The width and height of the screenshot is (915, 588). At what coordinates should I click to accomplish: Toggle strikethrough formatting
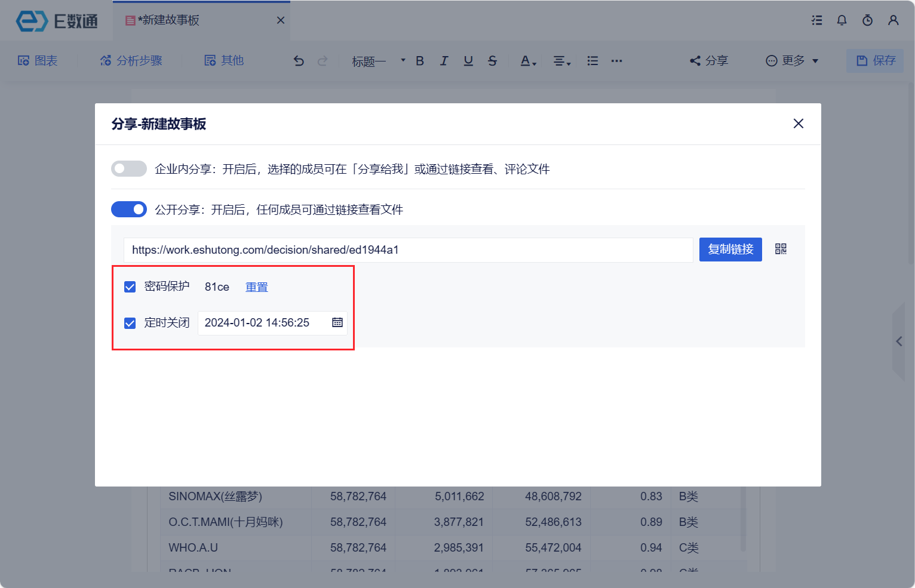click(x=492, y=61)
